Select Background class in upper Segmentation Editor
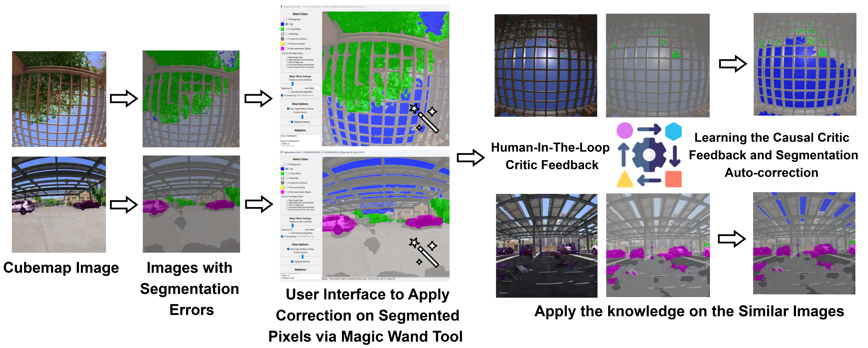Screen dimensions: 868x348 tap(287, 19)
